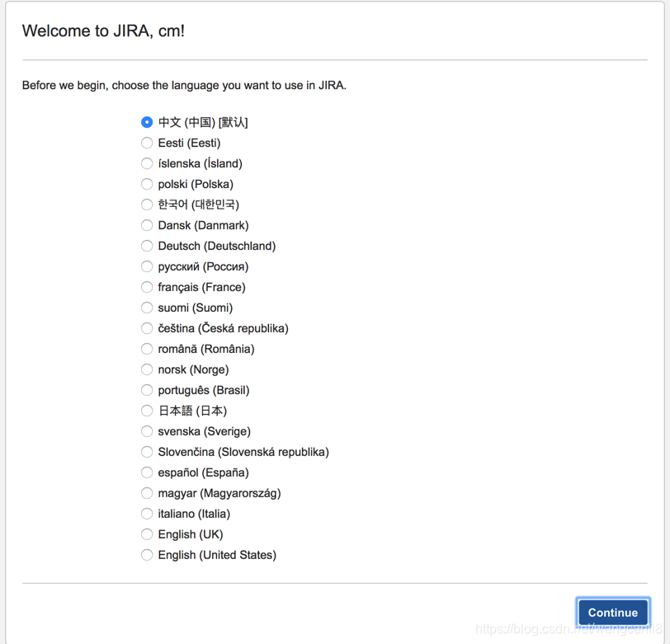This screenshot has width=670, height=644.
Task: Select magyar (Magyarország) radio button
Action: 147,493
